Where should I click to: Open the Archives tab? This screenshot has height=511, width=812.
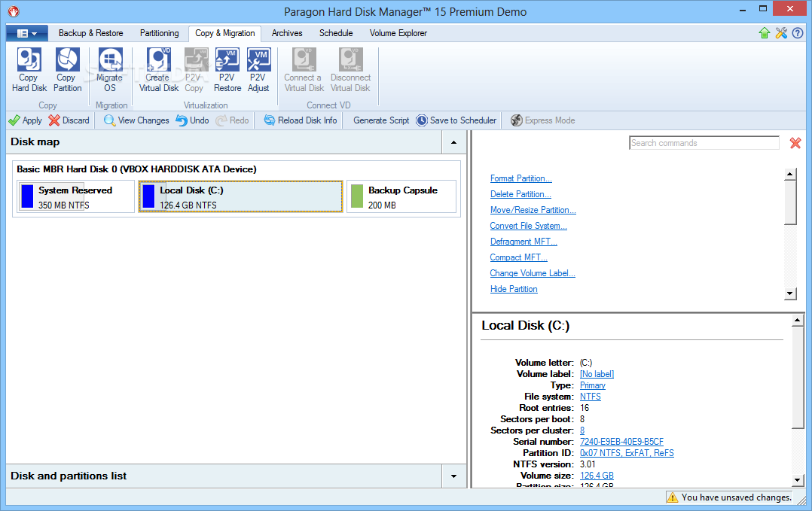coord(287,33)
